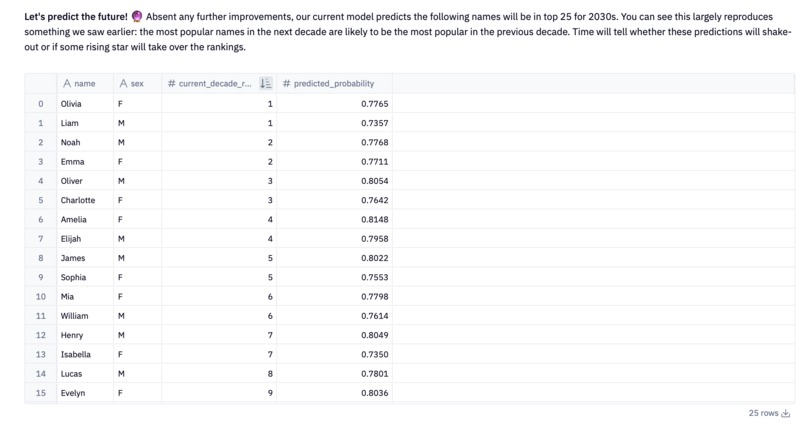Select the Noah name cell
The height and width of the screenshot is (431, 806).
coord(85,142)
